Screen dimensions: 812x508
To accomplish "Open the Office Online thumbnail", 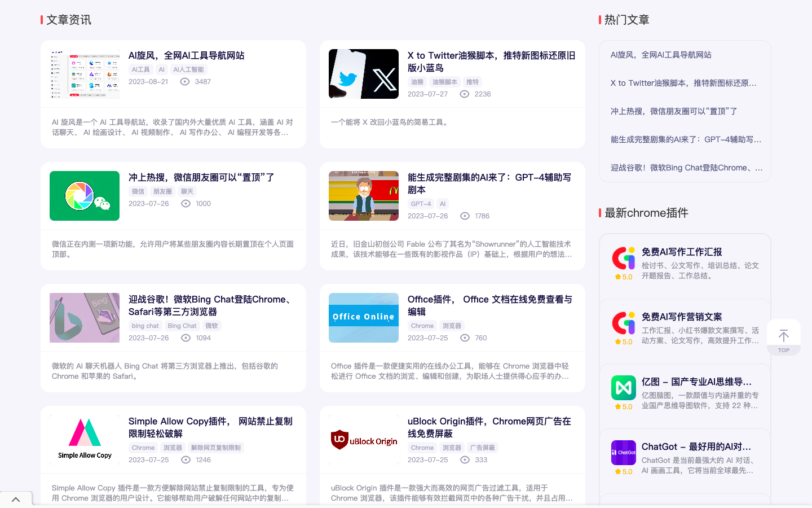I will point(364,318).
